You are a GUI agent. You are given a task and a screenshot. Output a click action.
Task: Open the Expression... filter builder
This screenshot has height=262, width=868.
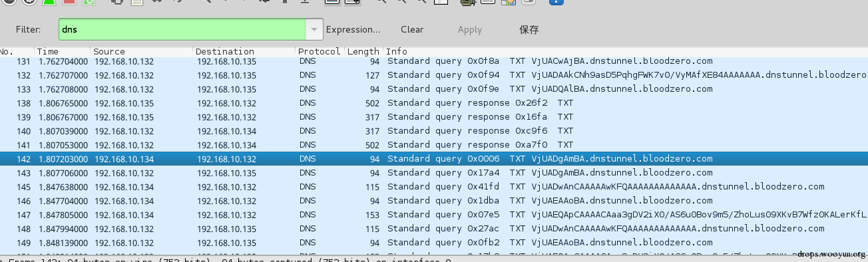coord(353,29)
